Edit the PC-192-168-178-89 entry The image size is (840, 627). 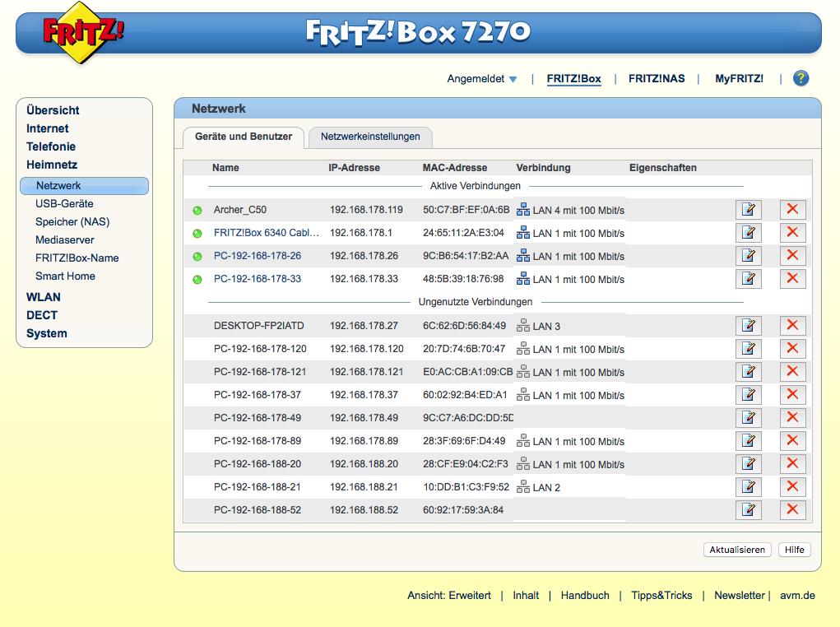pos(749,440)
